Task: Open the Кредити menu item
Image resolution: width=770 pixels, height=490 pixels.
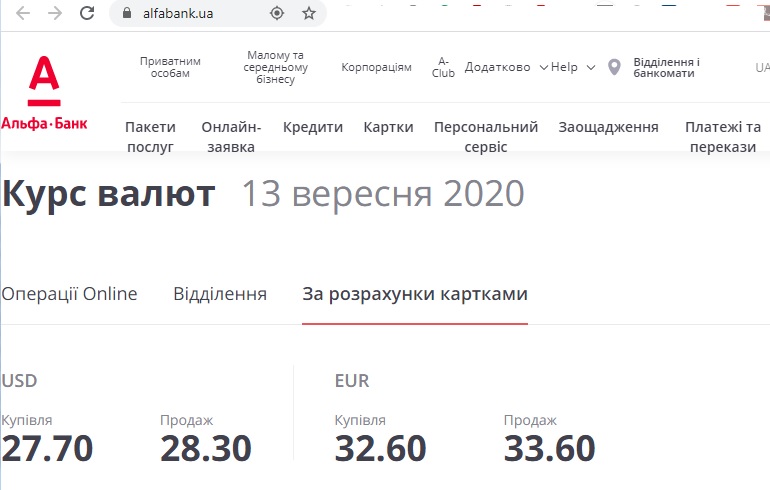Action: [313, 127]
